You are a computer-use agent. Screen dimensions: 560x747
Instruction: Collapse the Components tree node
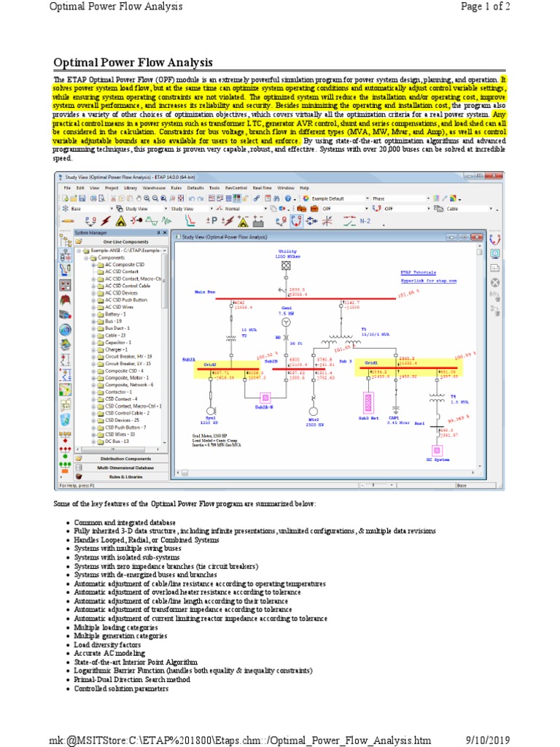(x=86, y=258)
